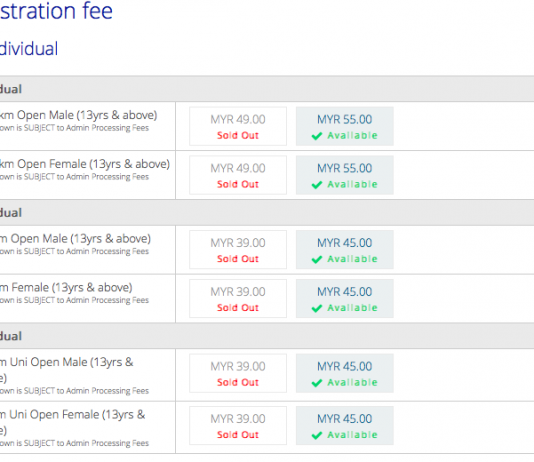Image resolution: width=534 pixels, height=462 pixels.
Task: Click checkmark beside MYR 45.00 Open Male
Action: pos(317,259)
